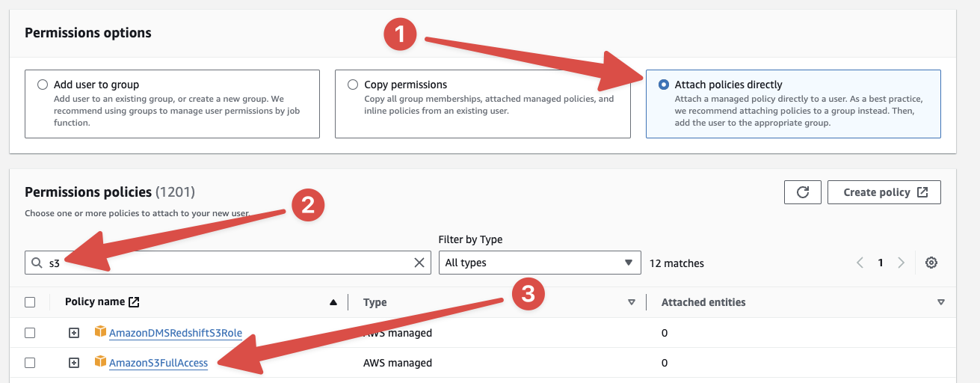Click AWS managed type in AmazonS3FullAccess row
The width and height of the screenshot is (980, 383).
click(398, 363)
